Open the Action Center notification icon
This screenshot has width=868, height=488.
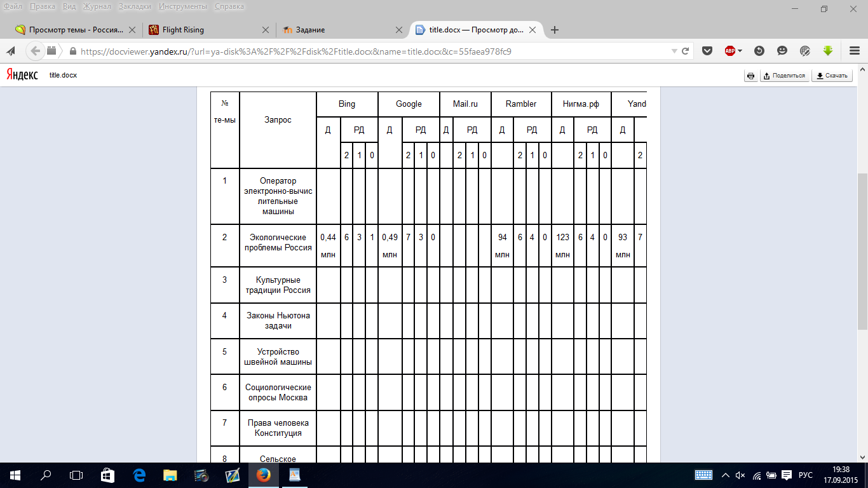pyautogui.click(x=786, y=475)
